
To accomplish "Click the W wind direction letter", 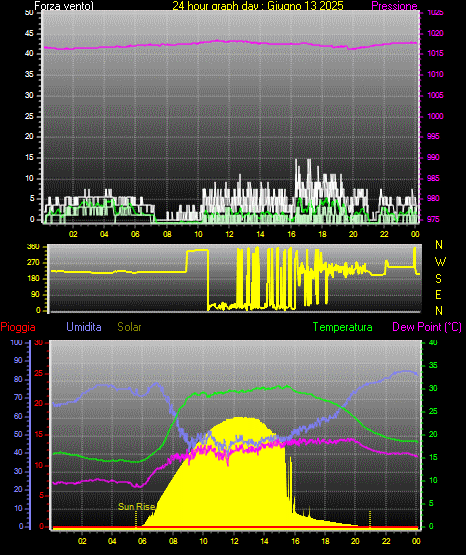I will (x=440, y=262).
